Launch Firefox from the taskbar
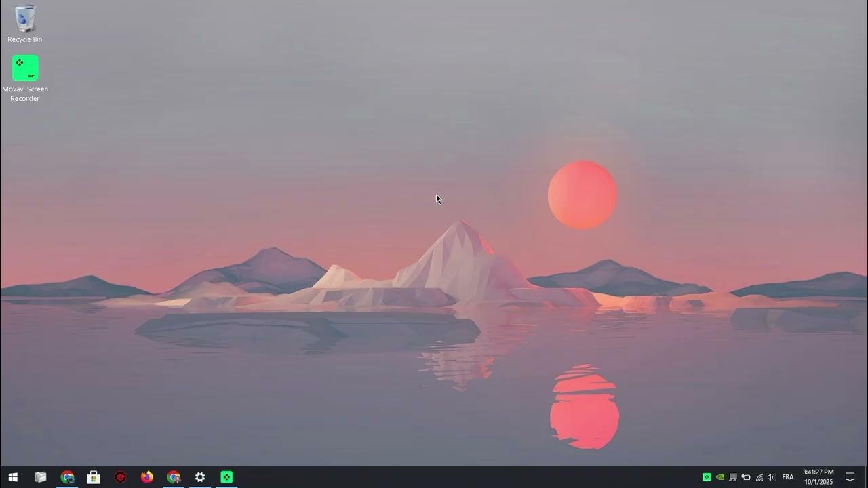This screenshot has height=488, width=868. point(147,477)
